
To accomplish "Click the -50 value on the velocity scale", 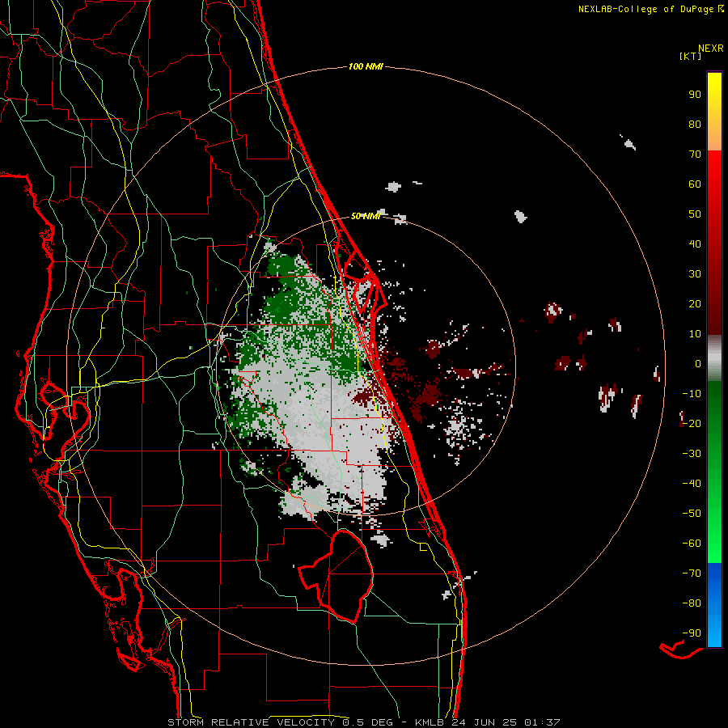I will tap(692, 514).
